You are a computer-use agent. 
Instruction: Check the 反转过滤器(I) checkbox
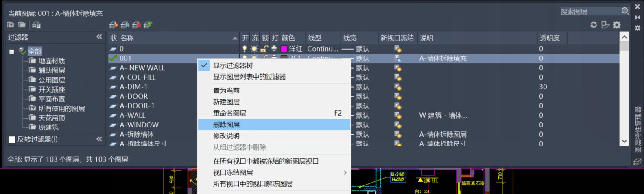click(x=12, y=140)
